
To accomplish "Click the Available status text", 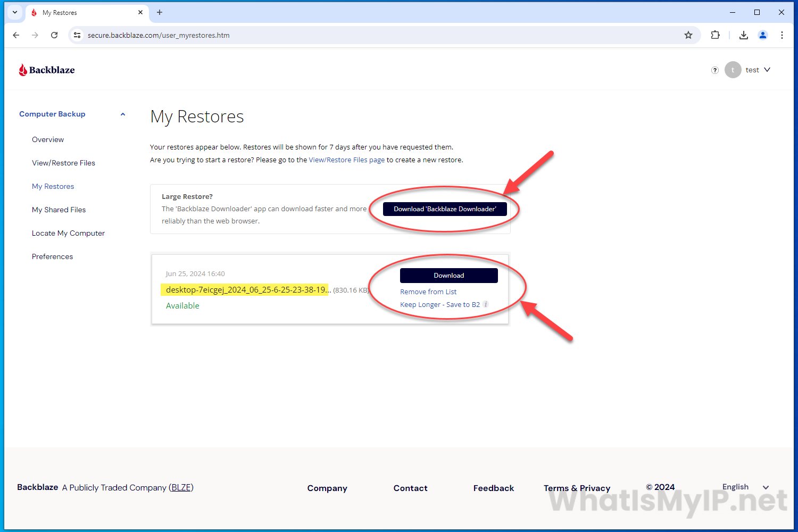I will tap(182, 305).
